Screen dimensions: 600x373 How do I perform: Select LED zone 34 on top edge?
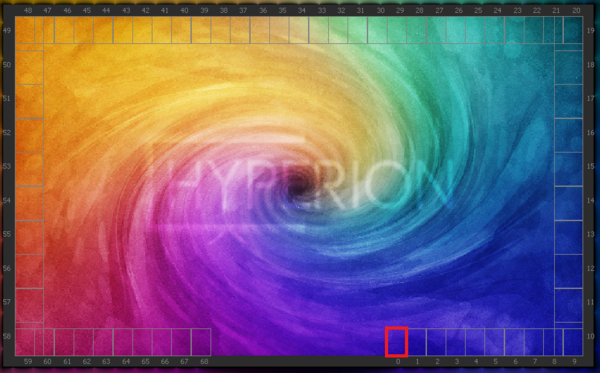coord(299,30)
